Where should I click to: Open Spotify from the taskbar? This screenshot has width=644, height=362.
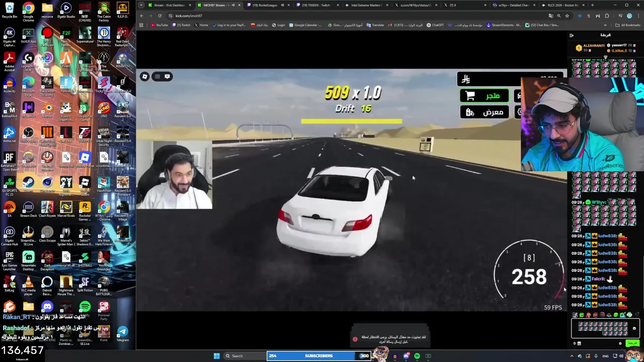[x=417, y=356]
